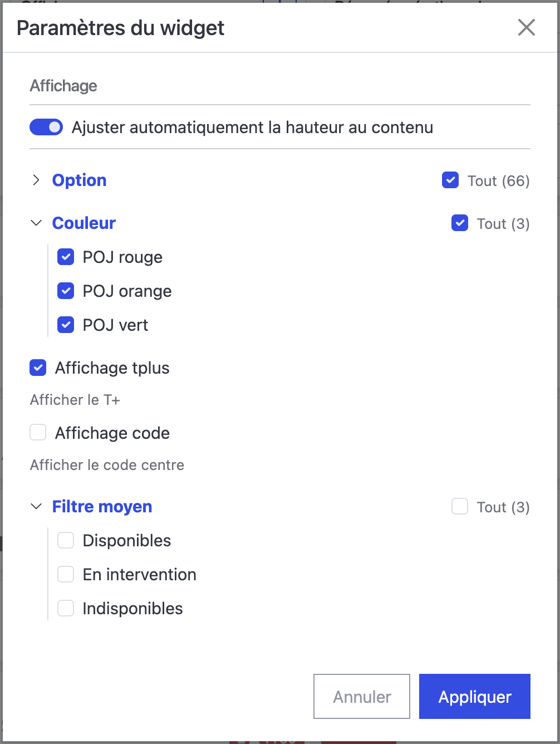Screen dimensions: 560x744
Task: Click the Filtre moyen heading
Action: point(102,507)
